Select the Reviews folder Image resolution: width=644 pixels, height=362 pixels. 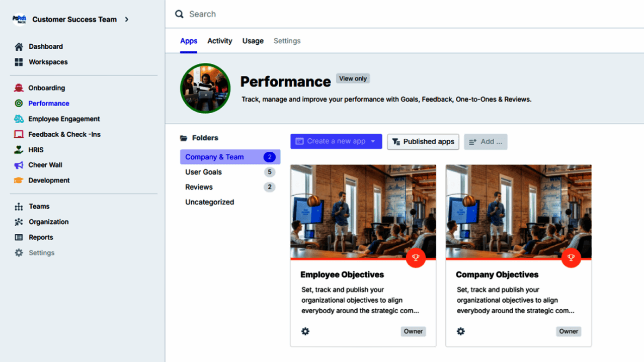point(199,187)
